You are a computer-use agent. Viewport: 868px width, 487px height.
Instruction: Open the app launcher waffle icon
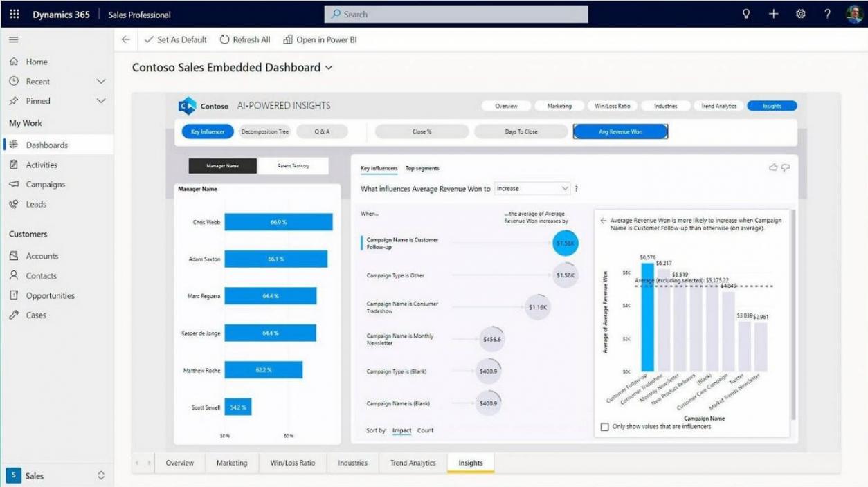(15, 14)
